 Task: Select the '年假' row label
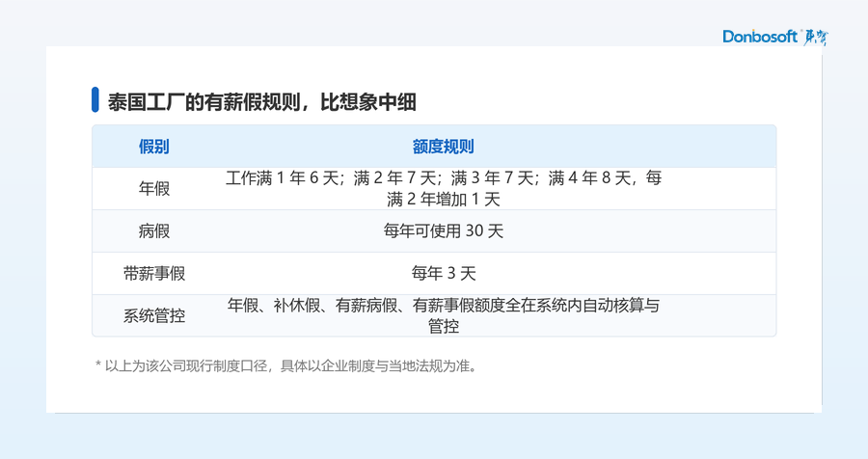tap(154, 189)
